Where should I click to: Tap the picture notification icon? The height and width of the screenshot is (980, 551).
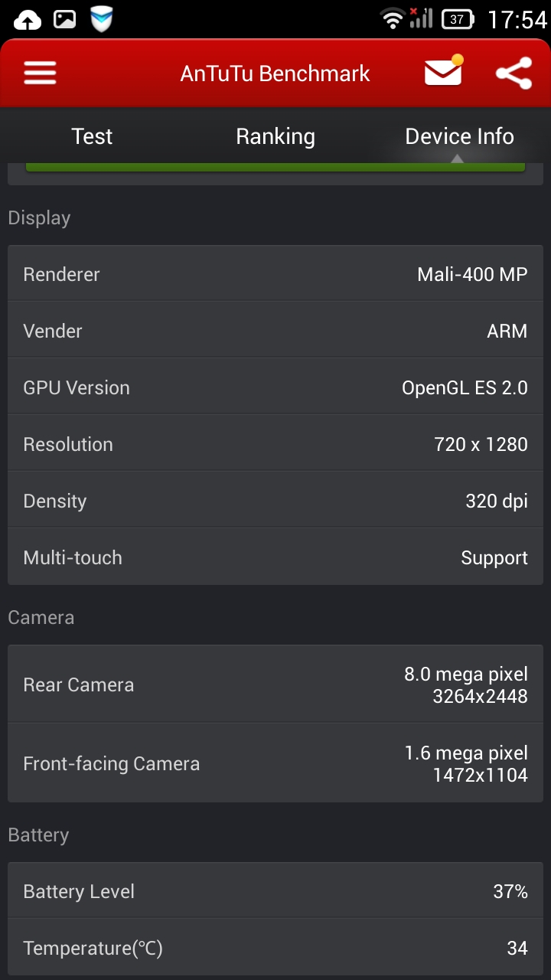[x=64, y=19]
